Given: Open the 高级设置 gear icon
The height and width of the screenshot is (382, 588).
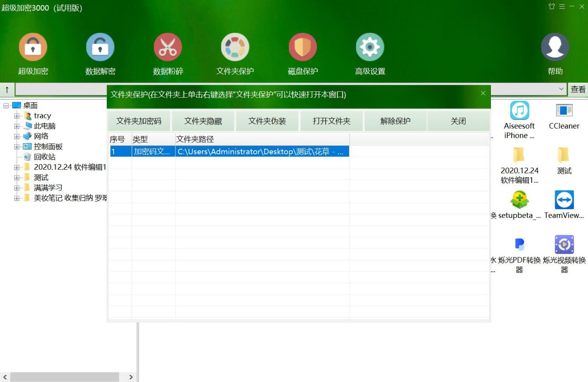Looking at the screenshot, I should coord(370,47).
